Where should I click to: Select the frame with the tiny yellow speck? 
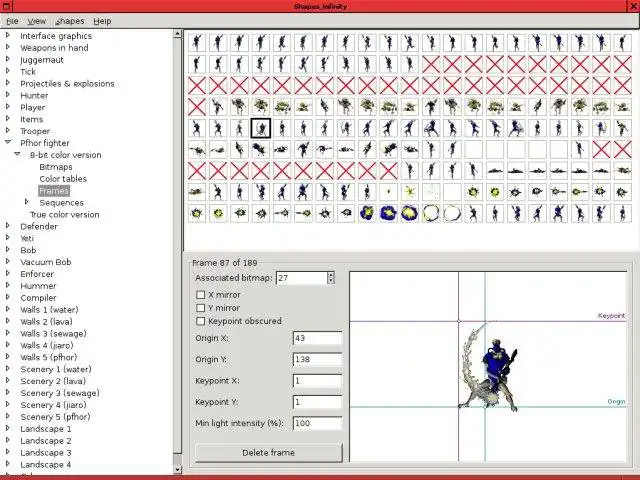388,192
